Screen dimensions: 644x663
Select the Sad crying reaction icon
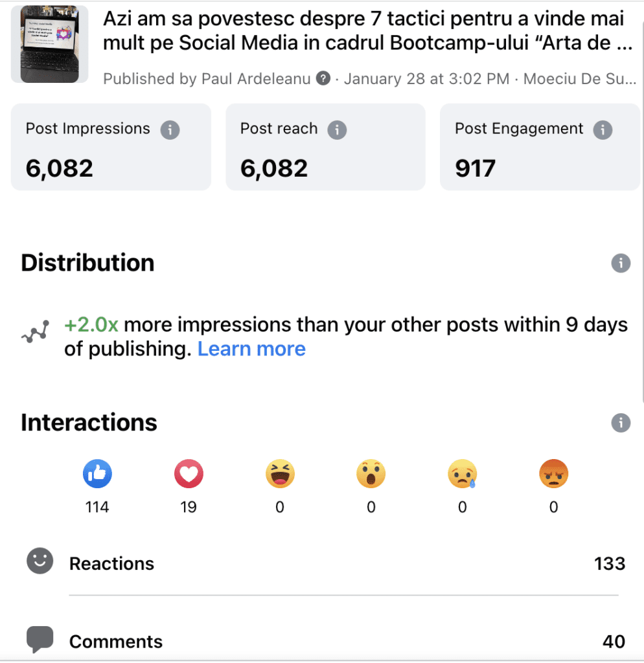[x=463, y=473]
